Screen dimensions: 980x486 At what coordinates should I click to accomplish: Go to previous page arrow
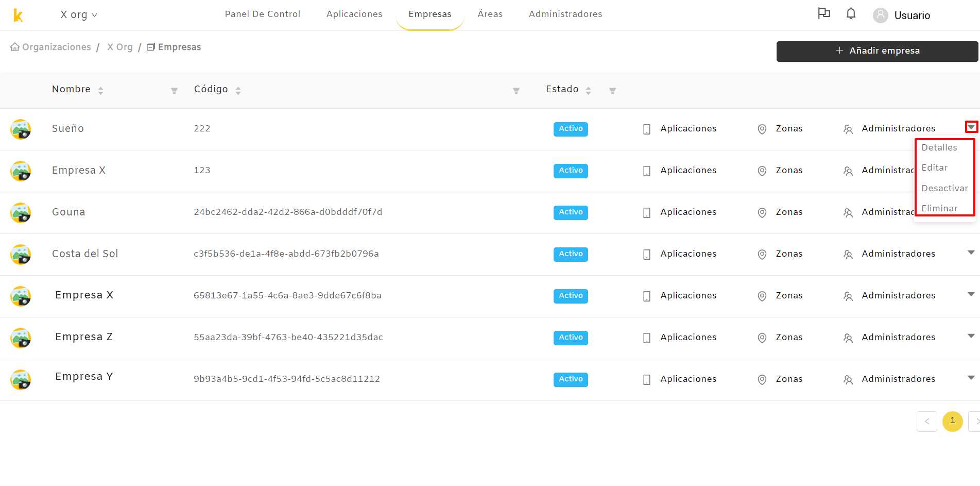[x=927, y=422]
